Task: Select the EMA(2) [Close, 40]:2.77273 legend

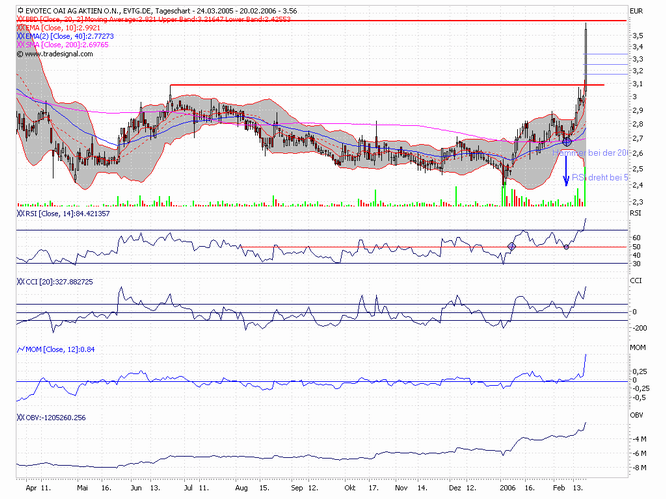Action: [70, 37]
